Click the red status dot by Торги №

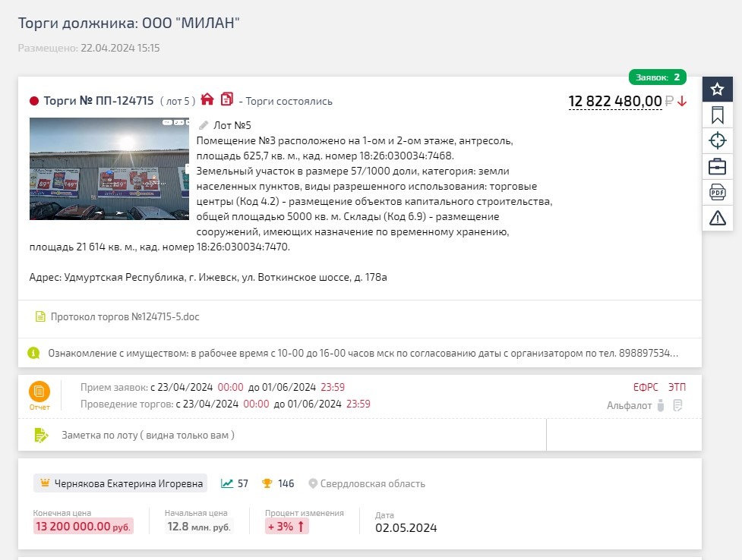[34, 101]
